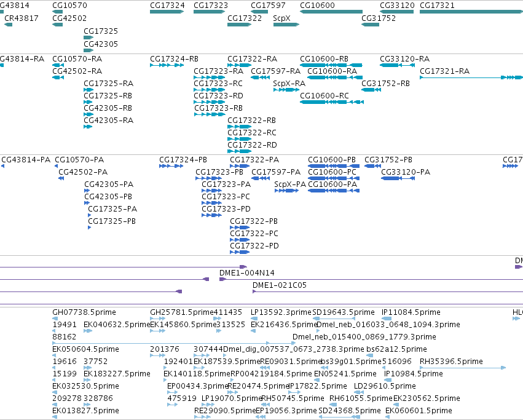The image size is (523, 420).
Task: Click protein CG17322-PA
Action: pos(240,166)
